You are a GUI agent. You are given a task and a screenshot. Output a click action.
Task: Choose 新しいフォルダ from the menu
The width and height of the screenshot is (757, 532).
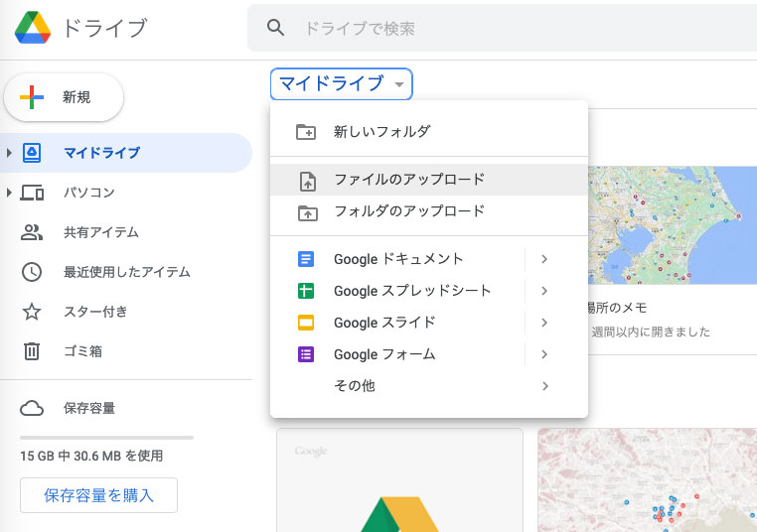point(429,132)
